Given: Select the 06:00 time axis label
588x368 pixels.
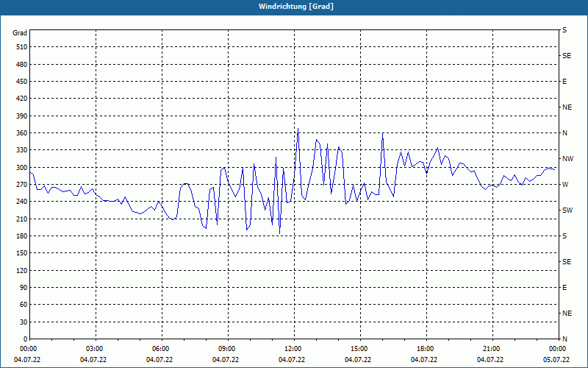Looking at the screenshot, I should [160, 349].
